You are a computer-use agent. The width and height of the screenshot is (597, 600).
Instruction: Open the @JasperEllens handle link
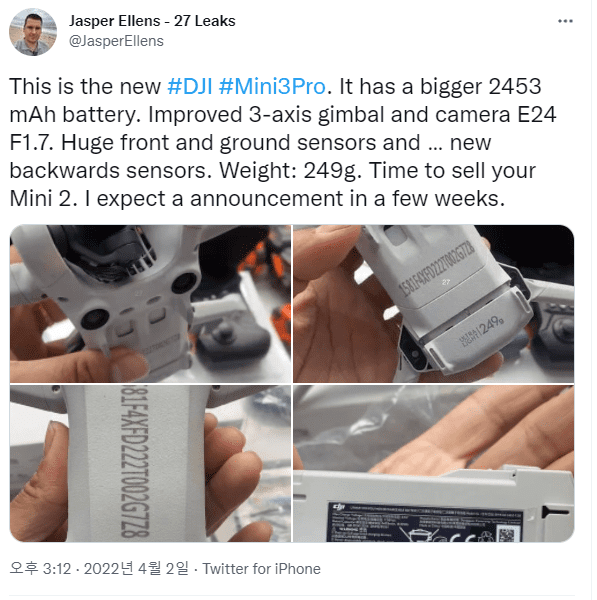coord(116,41)
